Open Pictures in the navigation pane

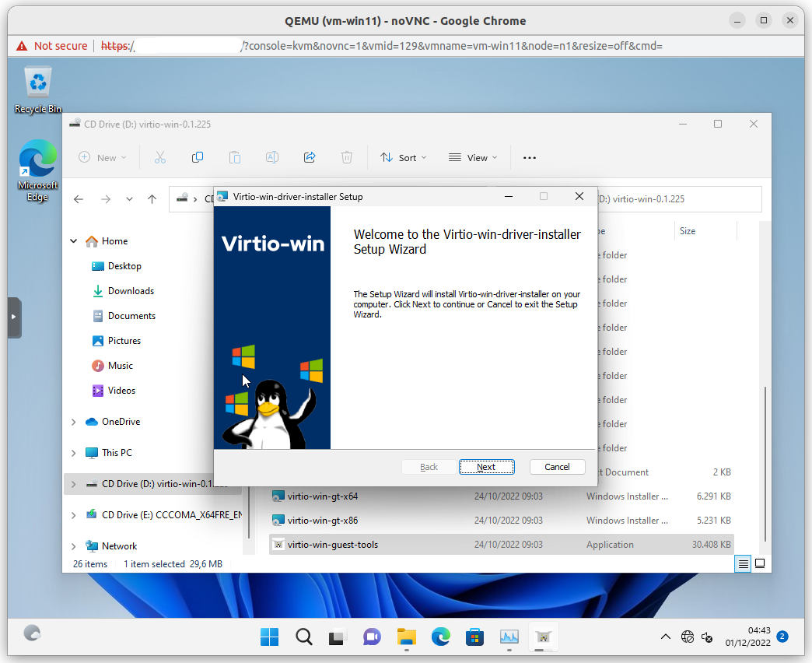coord(124,340)
